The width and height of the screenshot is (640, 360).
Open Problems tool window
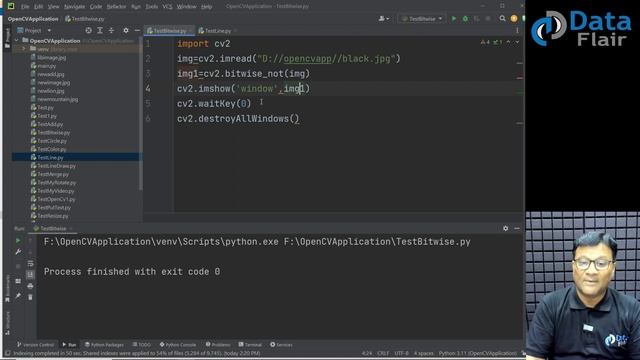(x=218, y=345)
